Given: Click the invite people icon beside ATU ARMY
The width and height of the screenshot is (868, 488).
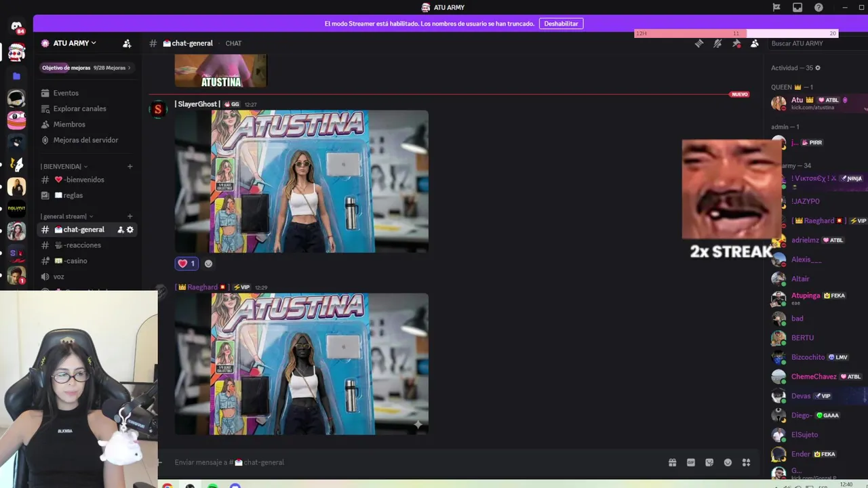Looking at the screenshot, I should coord(127,43).
